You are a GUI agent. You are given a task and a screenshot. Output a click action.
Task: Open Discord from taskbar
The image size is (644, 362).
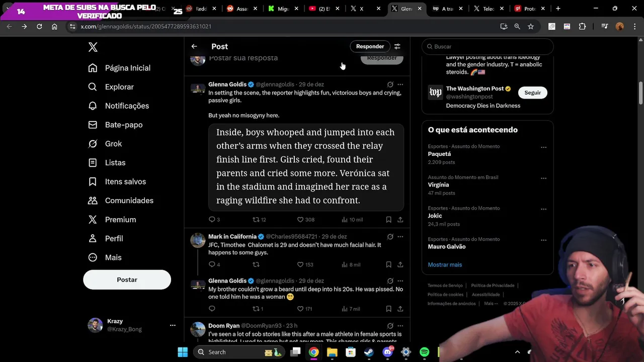387,352
